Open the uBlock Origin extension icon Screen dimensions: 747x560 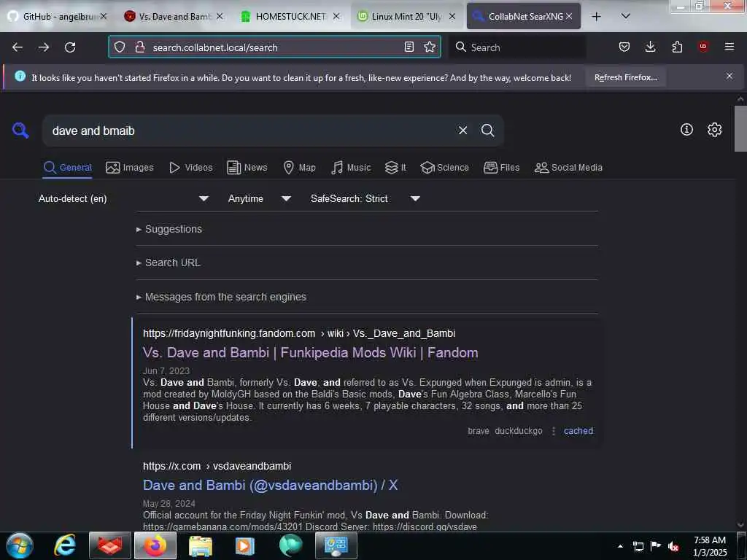[x=703, y=47]
